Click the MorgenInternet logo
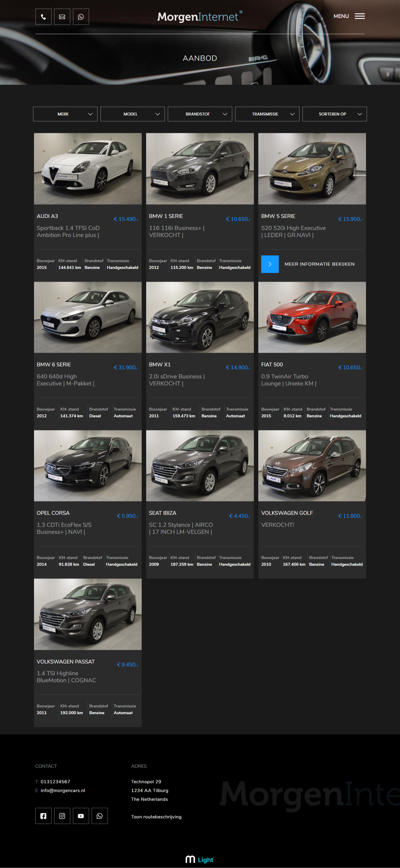The image size is (400, 868). pos(199,16)
